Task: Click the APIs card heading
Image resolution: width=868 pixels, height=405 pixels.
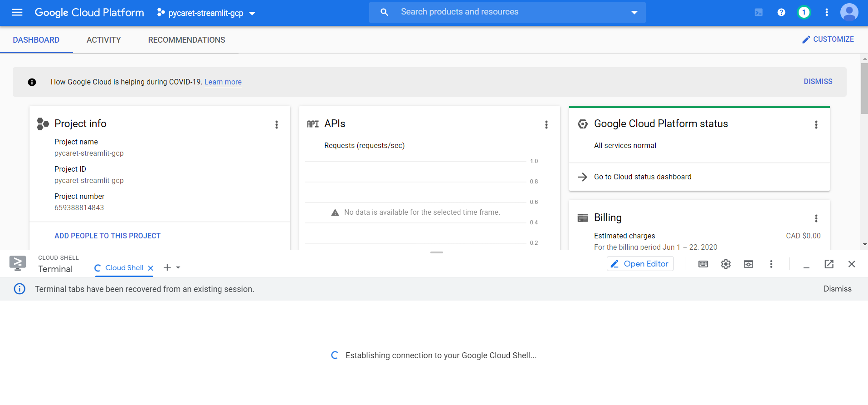Action: (x=335, y=123)
